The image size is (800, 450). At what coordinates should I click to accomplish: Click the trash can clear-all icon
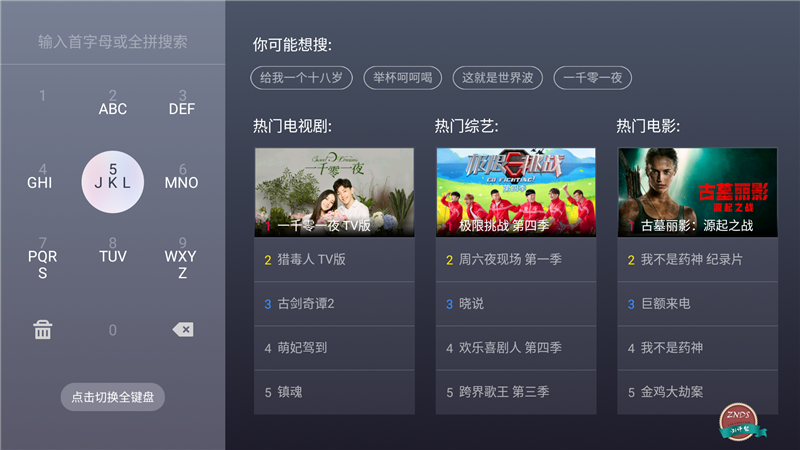(x=42, y=330)
